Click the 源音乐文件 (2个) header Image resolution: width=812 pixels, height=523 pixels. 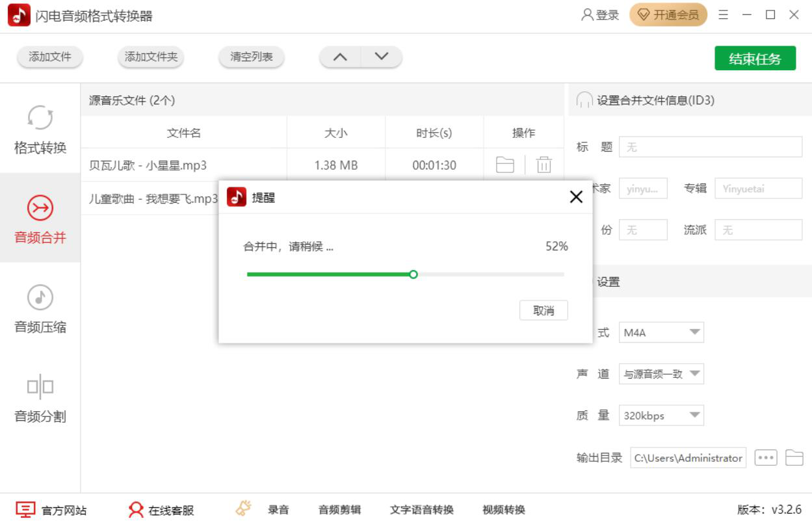(x=132, y=100)
